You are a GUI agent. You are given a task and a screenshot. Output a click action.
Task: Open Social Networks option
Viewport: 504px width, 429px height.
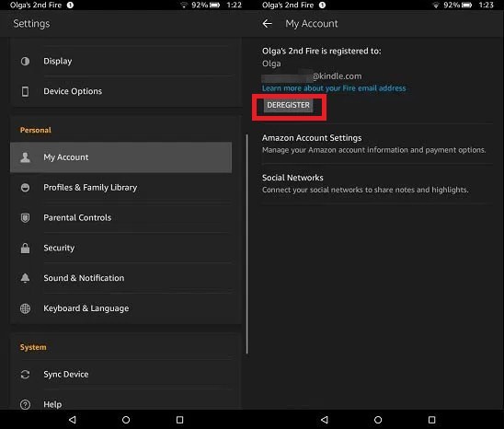coord(377,184)
